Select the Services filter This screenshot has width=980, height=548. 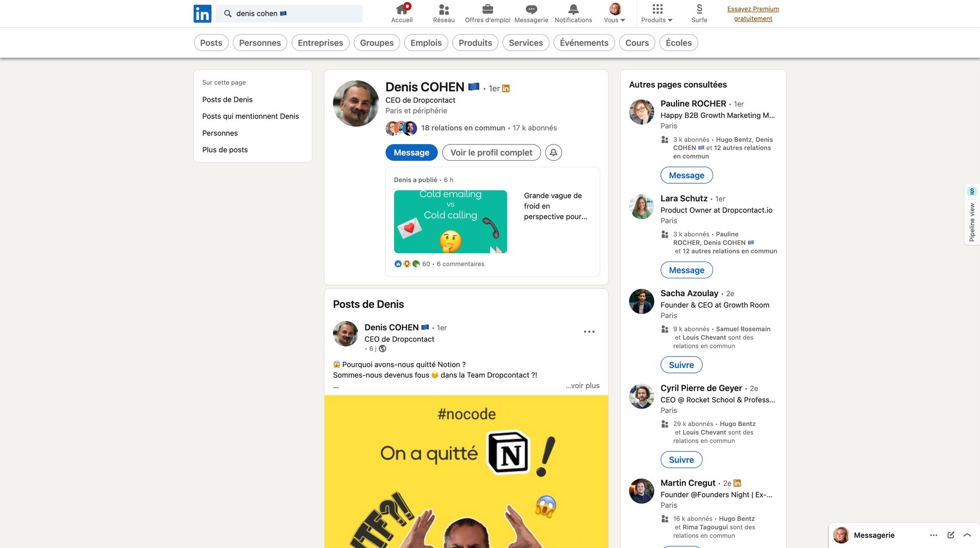click(x=526, y=43)
